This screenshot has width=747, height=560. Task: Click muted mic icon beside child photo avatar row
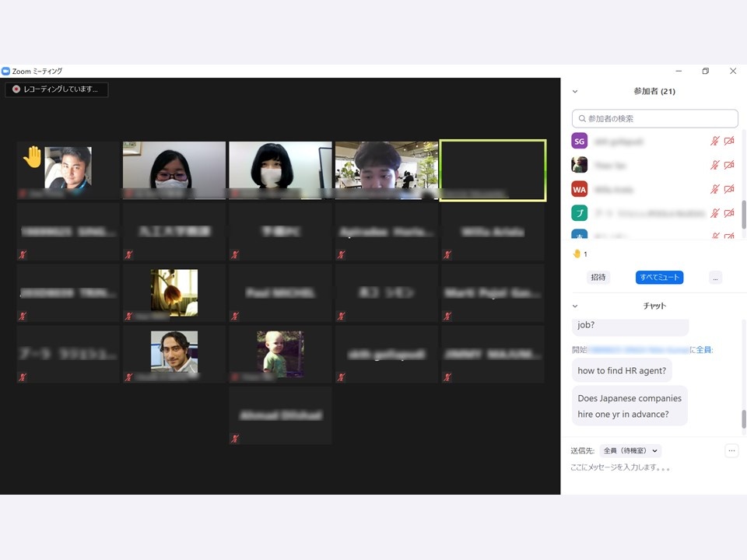click(x=714, y=165)
